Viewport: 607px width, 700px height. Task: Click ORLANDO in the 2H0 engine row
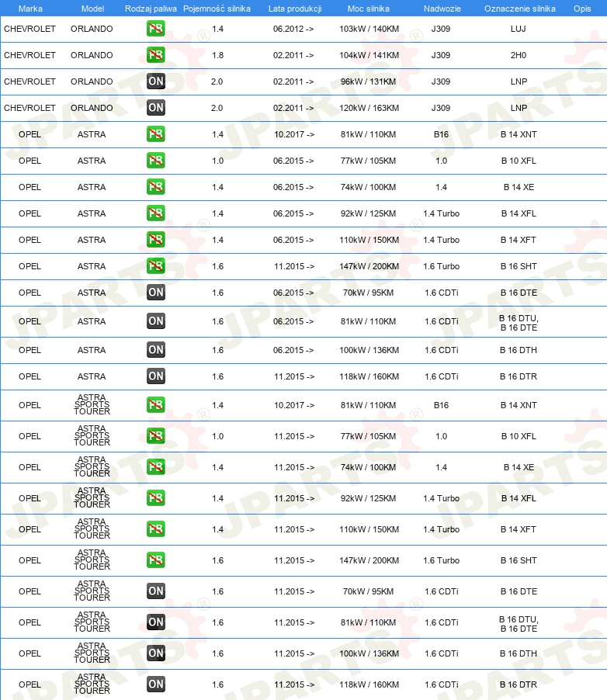click(x=92, y=55)
